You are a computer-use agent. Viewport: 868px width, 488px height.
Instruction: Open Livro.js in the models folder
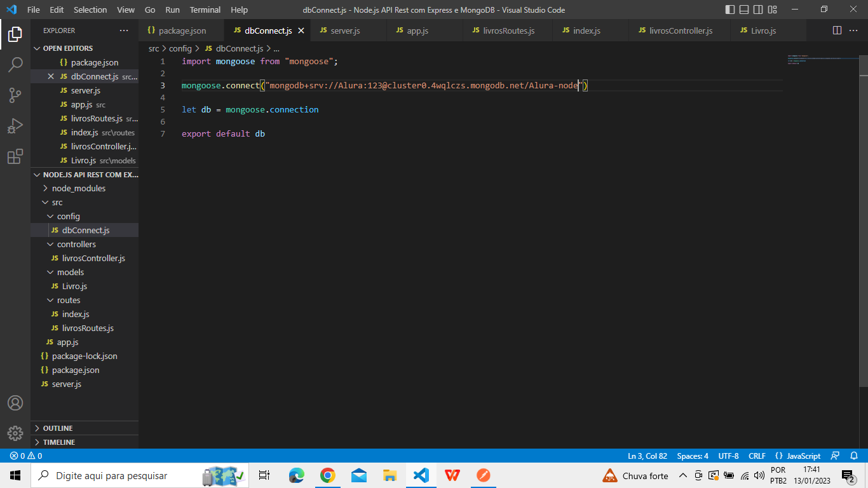[x=85, y=286]
